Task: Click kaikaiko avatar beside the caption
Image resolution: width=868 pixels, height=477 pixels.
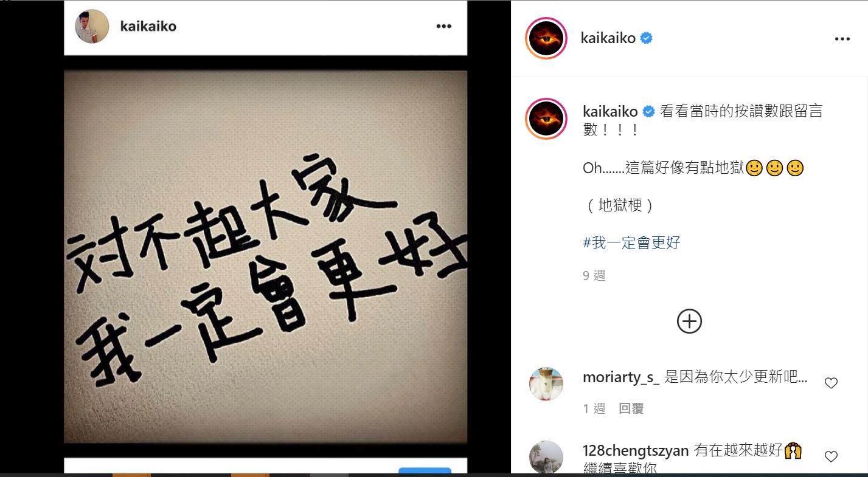Action: [546, 118]
